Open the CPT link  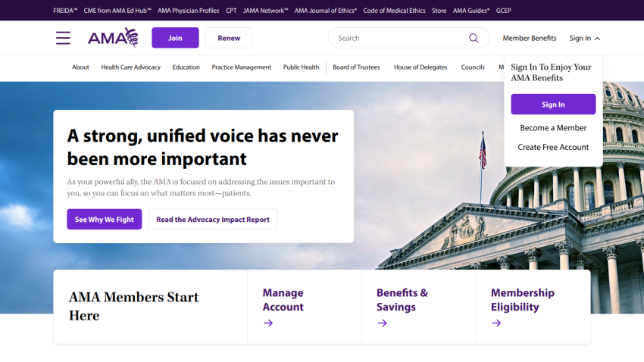pos(231,11)
